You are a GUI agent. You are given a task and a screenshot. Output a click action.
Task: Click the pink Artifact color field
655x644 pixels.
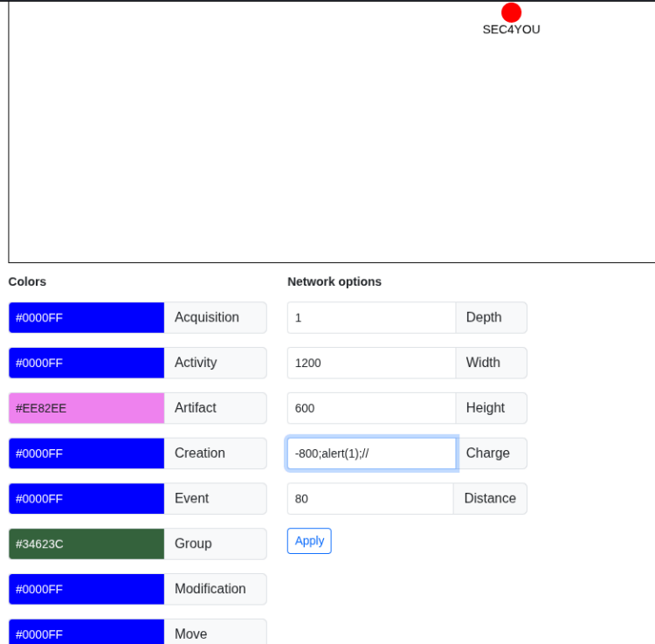pos(86,408)
